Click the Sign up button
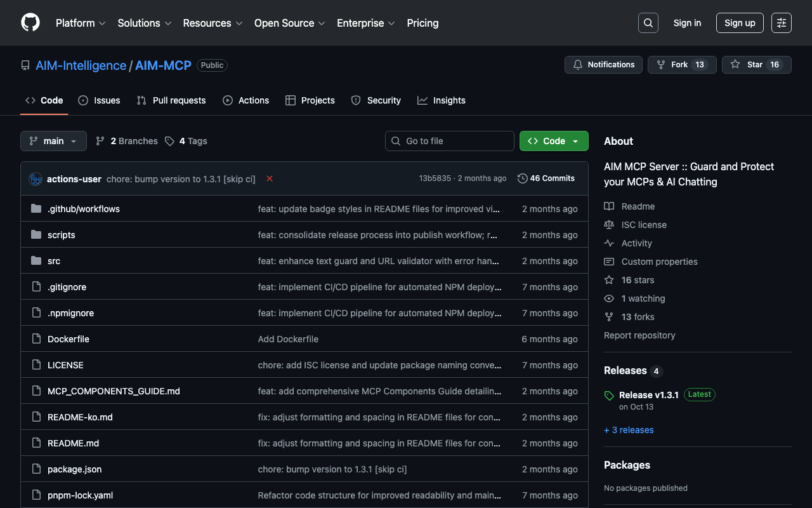 739,23
